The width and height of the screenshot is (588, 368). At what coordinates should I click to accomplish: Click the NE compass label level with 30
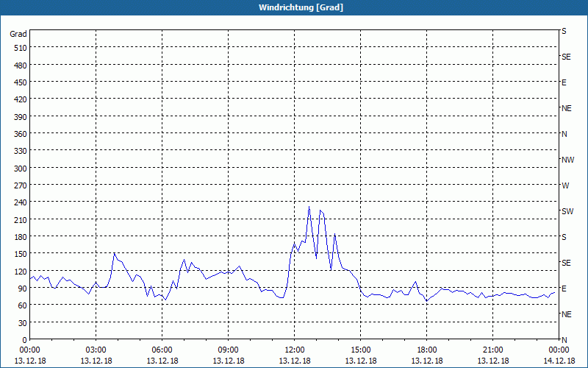tap(567, 314)
